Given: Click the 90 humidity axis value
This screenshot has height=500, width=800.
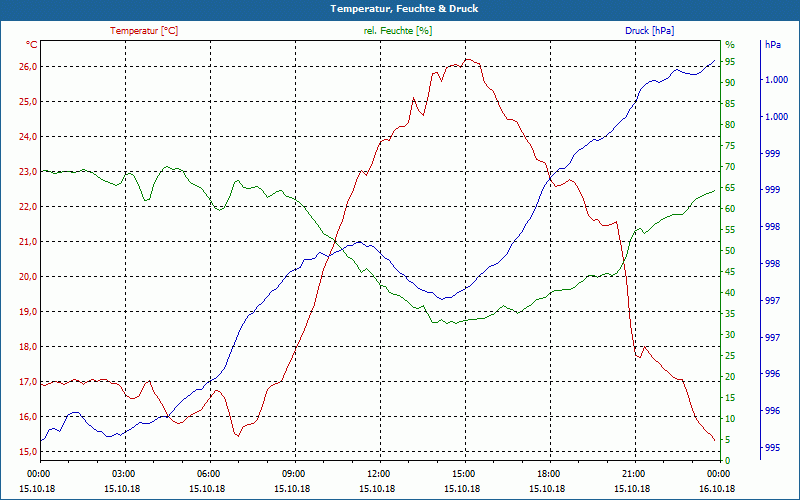Looking at the screenshot, I should pos(730,83).
